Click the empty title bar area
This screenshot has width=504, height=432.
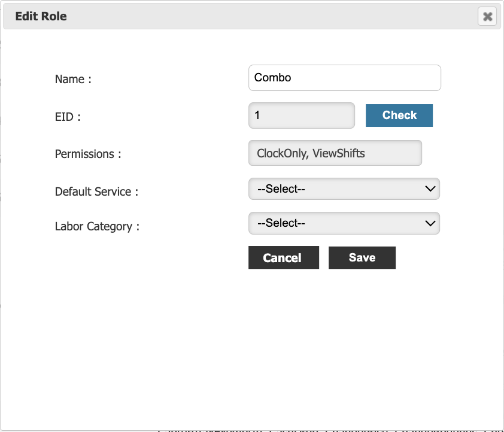click(269, 17)
